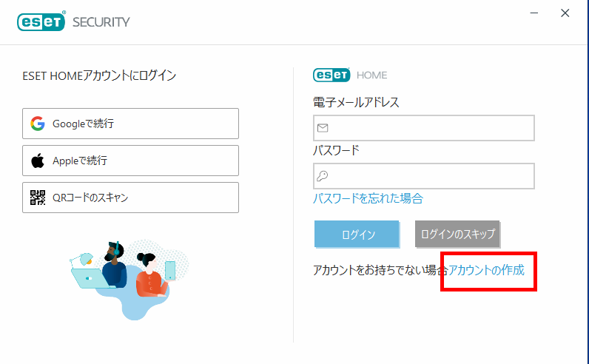Focus the 電子メールアドレス input field
Screen dimensions: 589x364
424,128
